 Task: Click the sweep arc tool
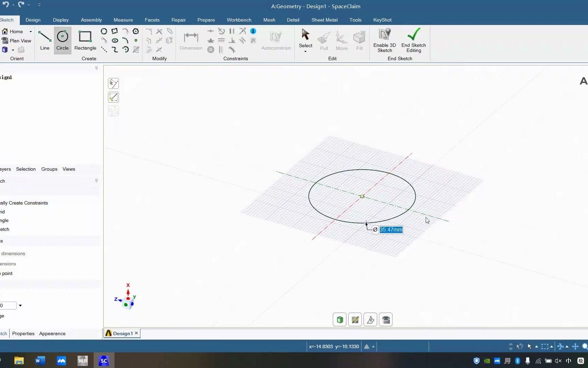(125, 50)
